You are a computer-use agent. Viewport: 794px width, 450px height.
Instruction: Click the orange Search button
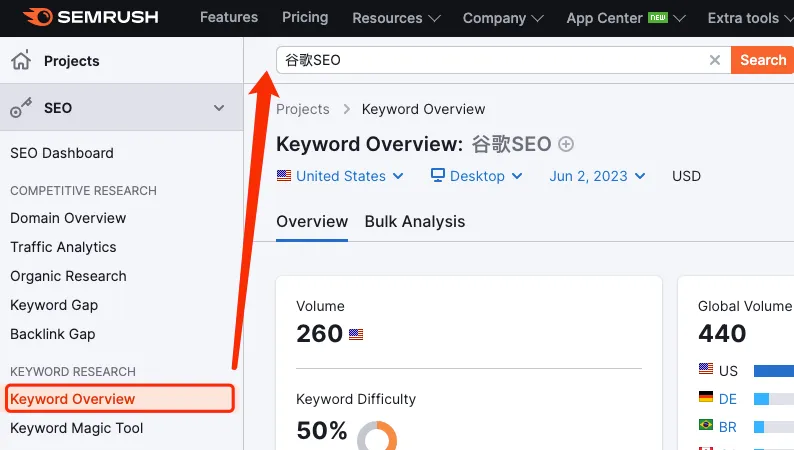(763, 60)
